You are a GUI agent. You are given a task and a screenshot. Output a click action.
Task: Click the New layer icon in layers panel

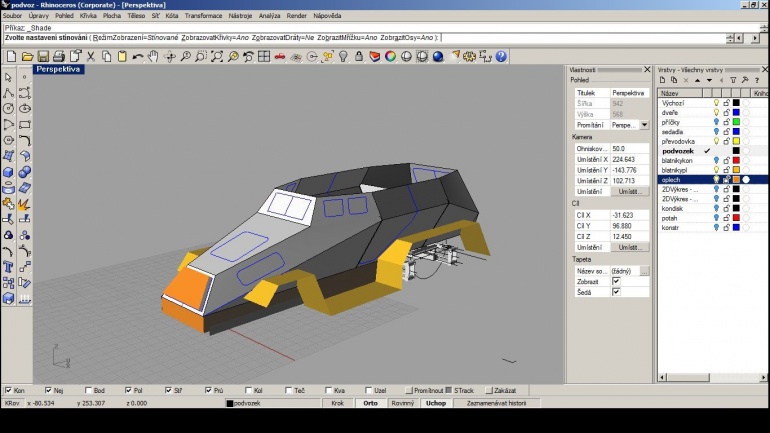pos(662,80)
